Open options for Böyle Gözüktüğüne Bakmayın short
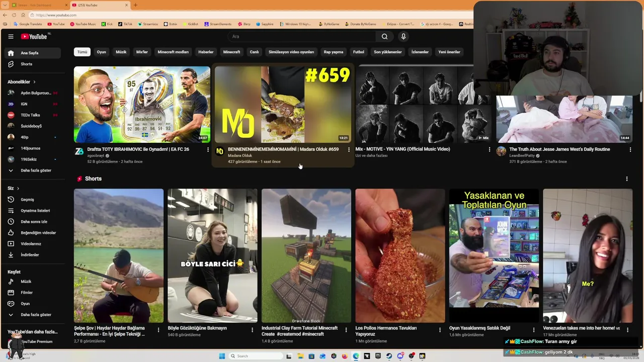This screenshot has width=644, height=362. [252, 330]
